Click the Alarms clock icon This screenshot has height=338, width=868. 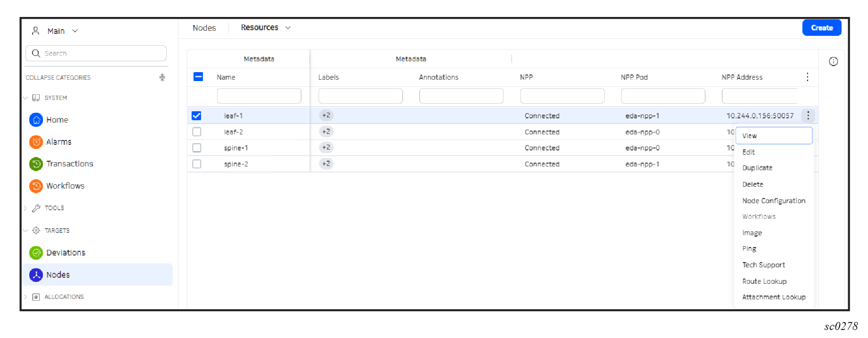click(36, 142)
